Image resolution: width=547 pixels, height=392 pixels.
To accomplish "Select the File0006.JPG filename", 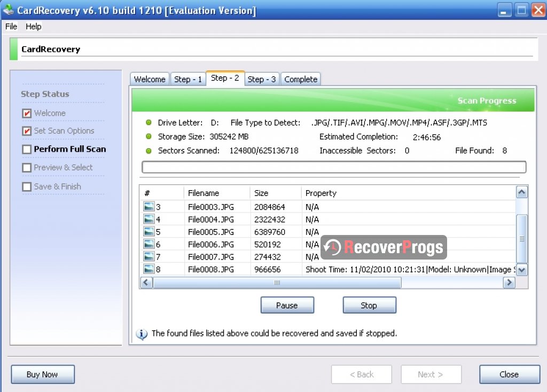I will click(x=210, y=245).
